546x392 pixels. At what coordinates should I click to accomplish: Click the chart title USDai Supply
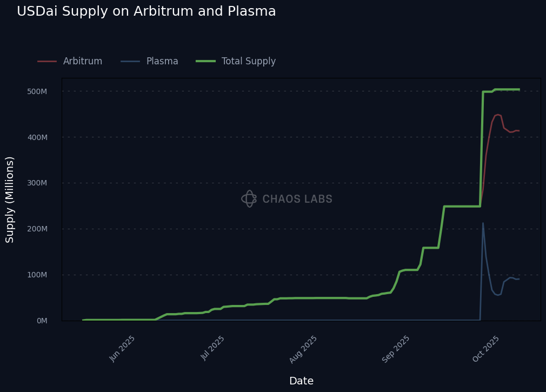[146, 11]
